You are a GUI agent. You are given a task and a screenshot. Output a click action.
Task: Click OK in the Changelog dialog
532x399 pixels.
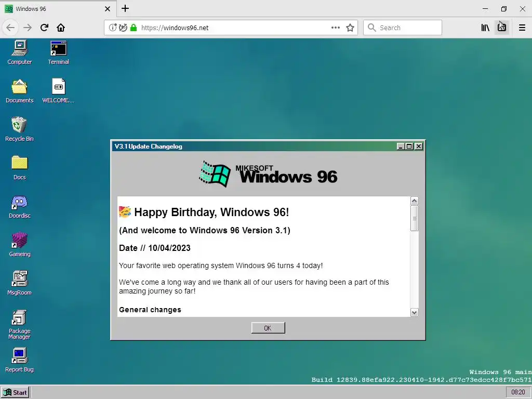[x=268, y=328]
